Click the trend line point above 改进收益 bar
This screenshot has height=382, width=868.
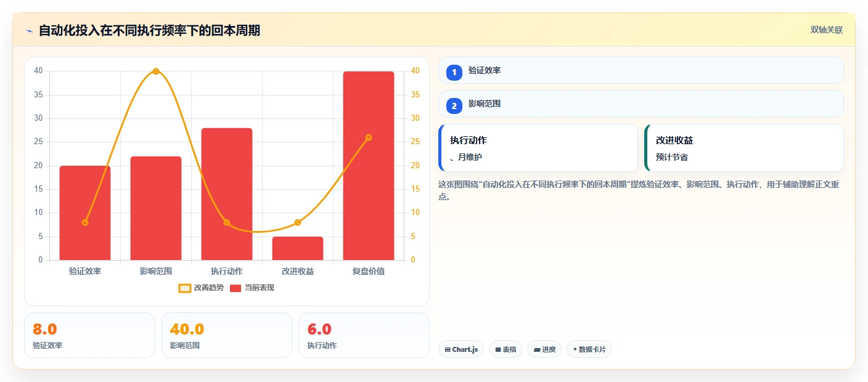pyautogui.click(x=298, y=222)
